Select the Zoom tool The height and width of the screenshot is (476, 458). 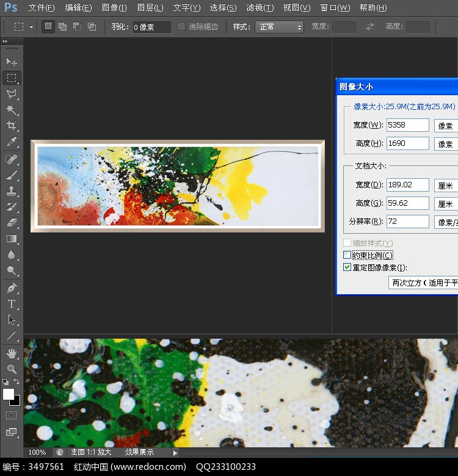coord(12,369)
